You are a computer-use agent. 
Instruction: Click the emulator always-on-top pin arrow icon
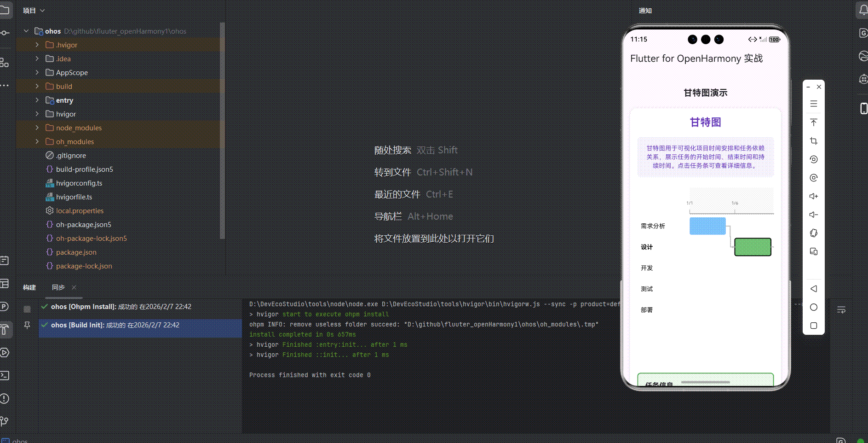(813, 122)
